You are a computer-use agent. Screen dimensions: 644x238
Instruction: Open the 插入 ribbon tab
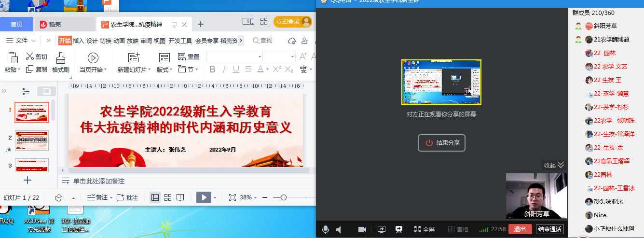tap(78, 41)
